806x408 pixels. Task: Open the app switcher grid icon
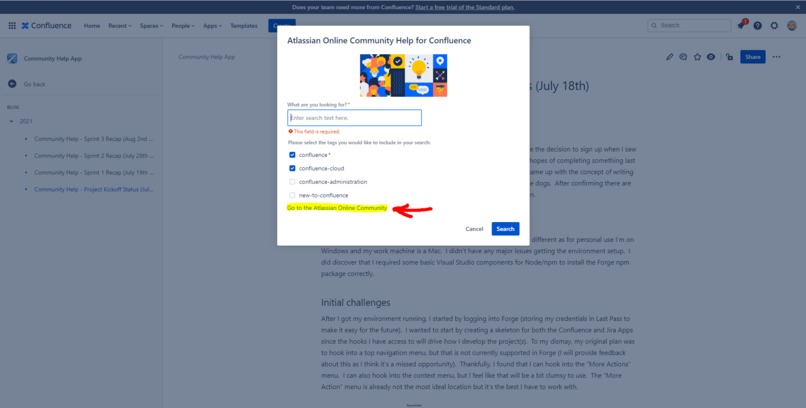coord(12,26)
